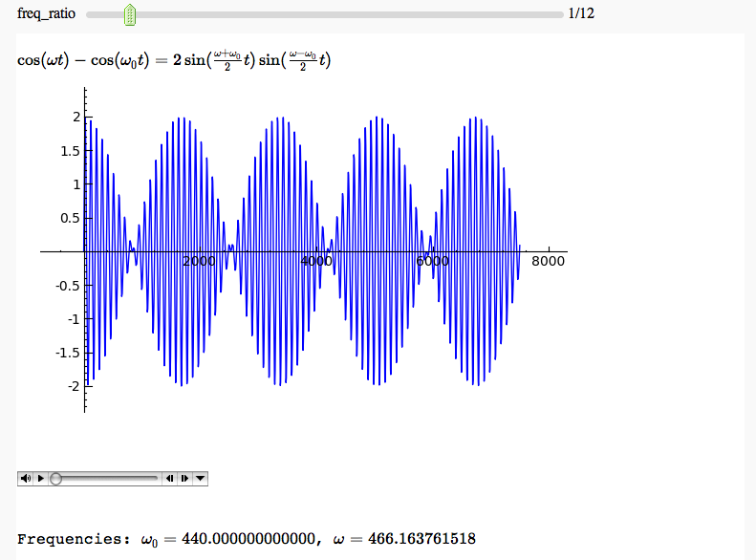Click the cosine difference formula text

click(x=174, y=60)
